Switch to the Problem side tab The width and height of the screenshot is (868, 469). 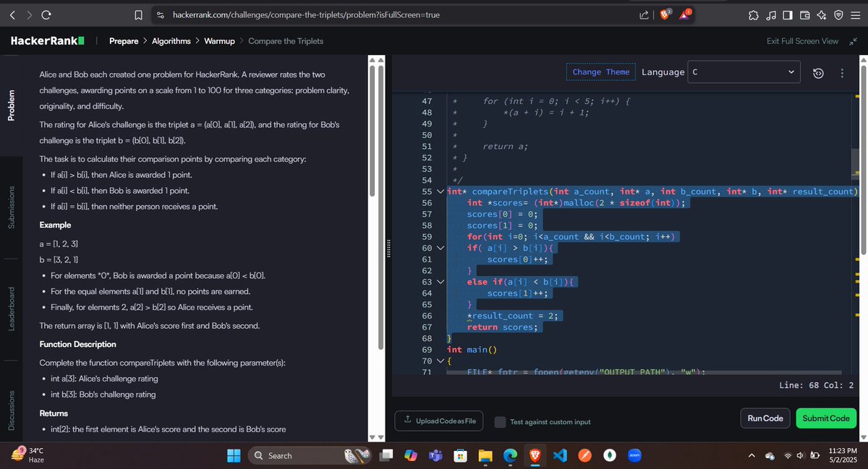[x=11, y=104]
